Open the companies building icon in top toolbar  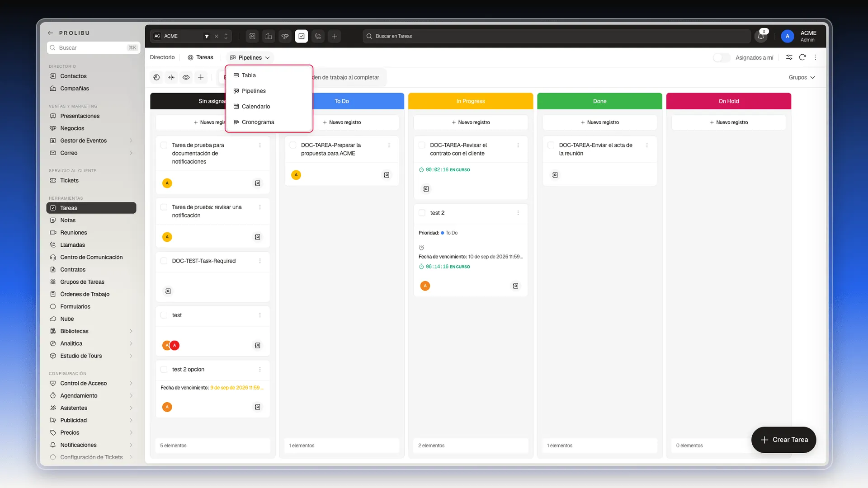pyautogui.click(x=269, y=36)
